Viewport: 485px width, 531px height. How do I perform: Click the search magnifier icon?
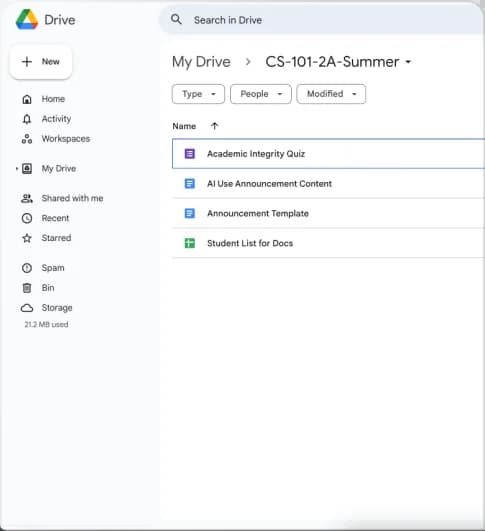coord(176,19)
